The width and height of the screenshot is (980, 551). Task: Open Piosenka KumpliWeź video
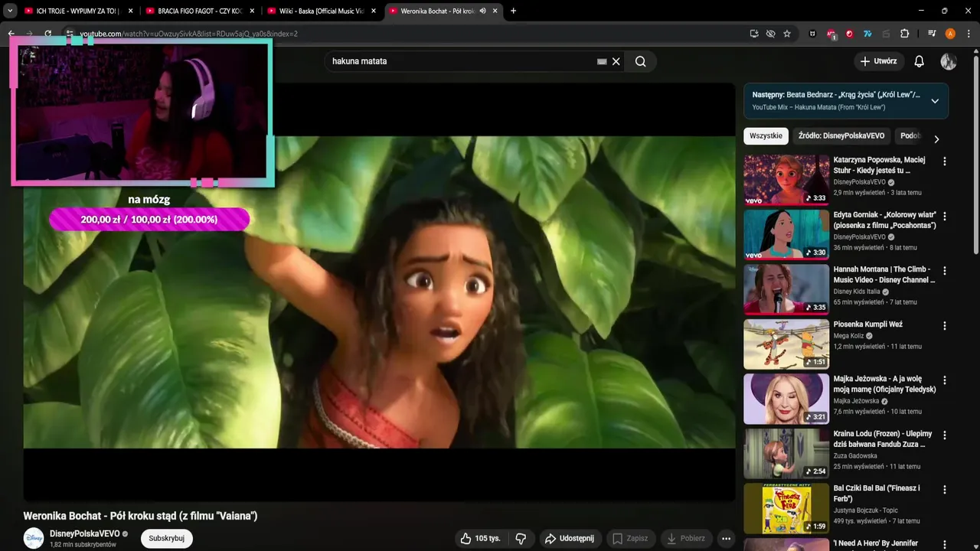786,344
